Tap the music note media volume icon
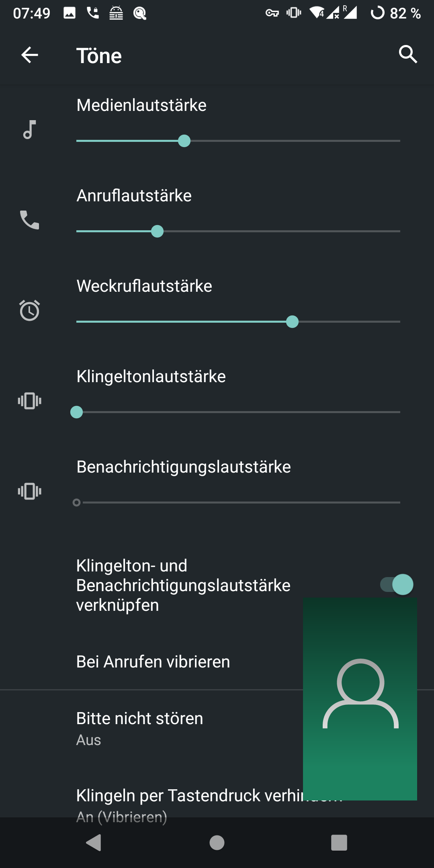The width and height of the screenshot is (434, 868). [x=30, y=130]
